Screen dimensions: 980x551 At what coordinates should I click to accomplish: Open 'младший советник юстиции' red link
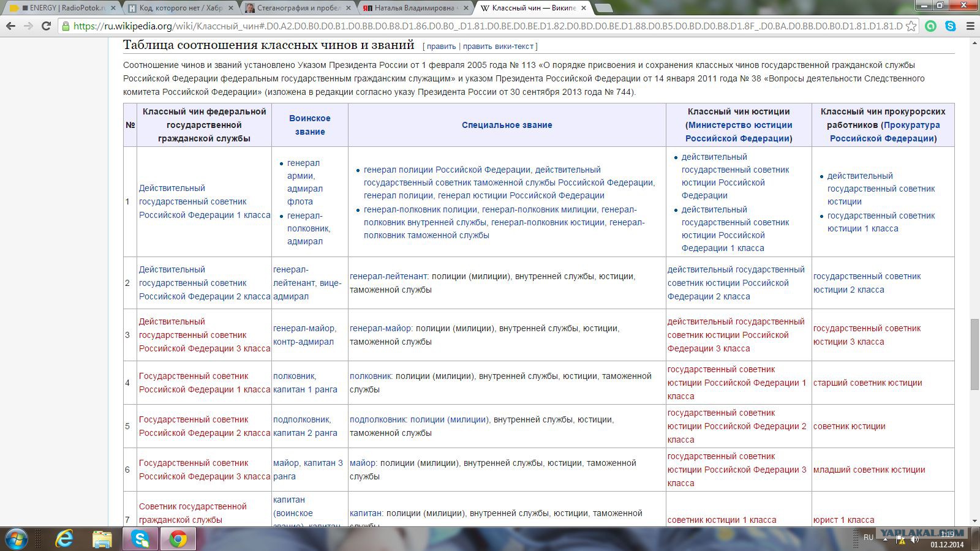coord(869,470)
